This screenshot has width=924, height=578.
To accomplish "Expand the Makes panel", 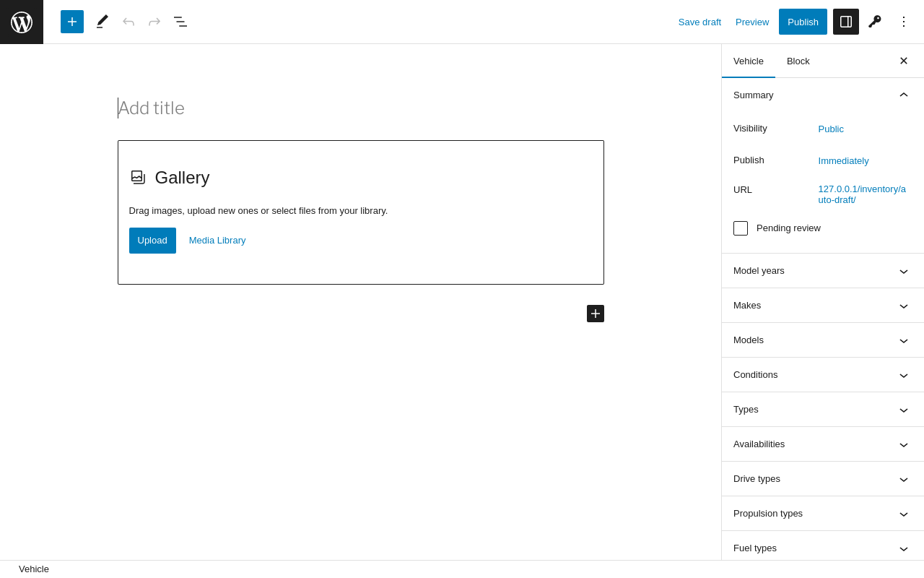I will [822, 306].
